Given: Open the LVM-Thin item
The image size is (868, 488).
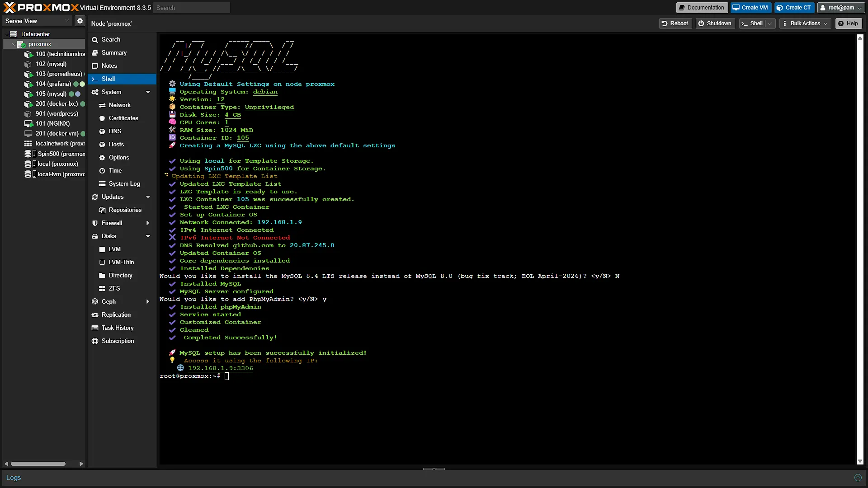Looking at the screenshot, I should click(x=121, y=263).
